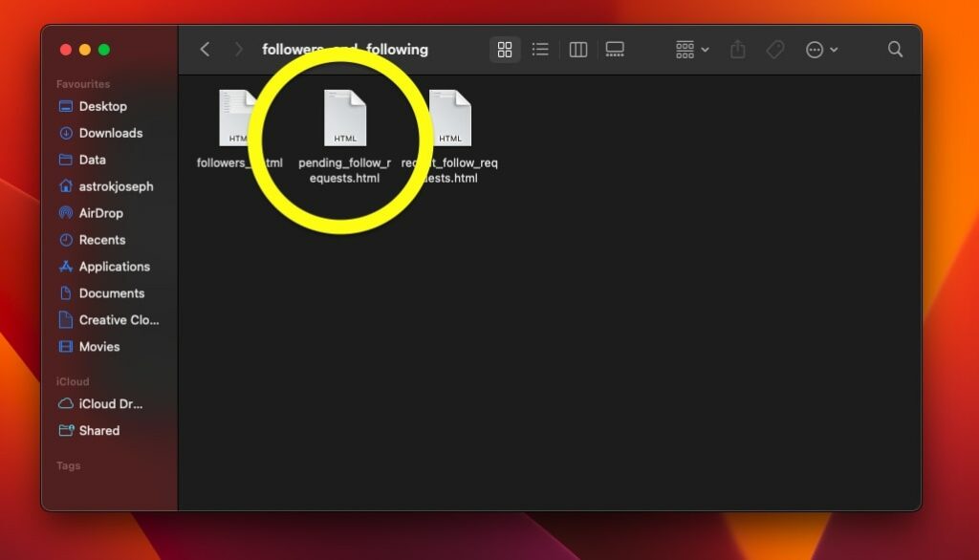Screen dimensions: 979x560
Task: Open the Group By dropdown
Action: 692,50
